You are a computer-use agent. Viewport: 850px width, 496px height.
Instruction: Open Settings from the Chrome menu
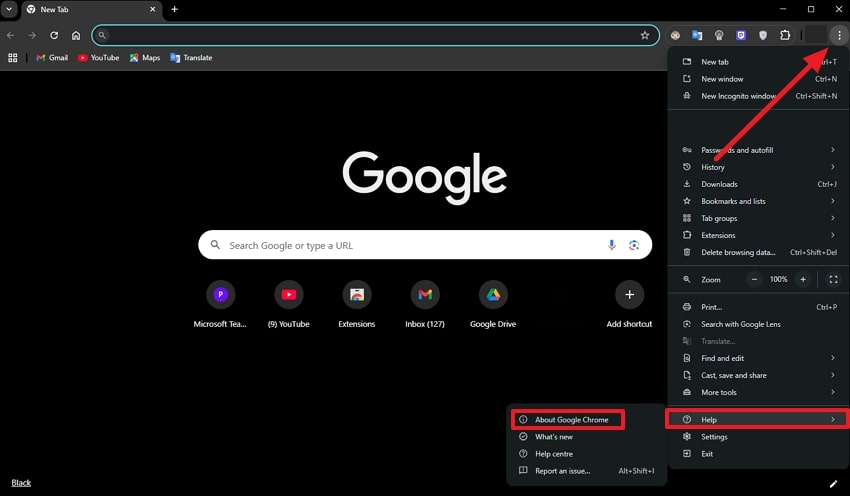[758, 437]
